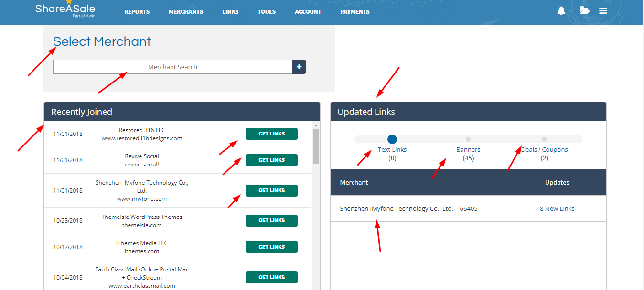
Task: Click the ShareASale logo
Action: click(x=65, y=10)
